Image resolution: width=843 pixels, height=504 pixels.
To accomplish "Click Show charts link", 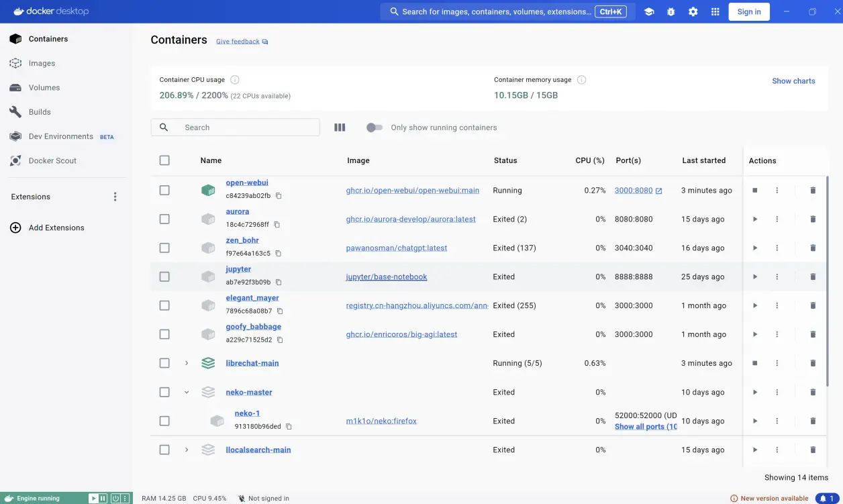I will click(x=793, y=81).
